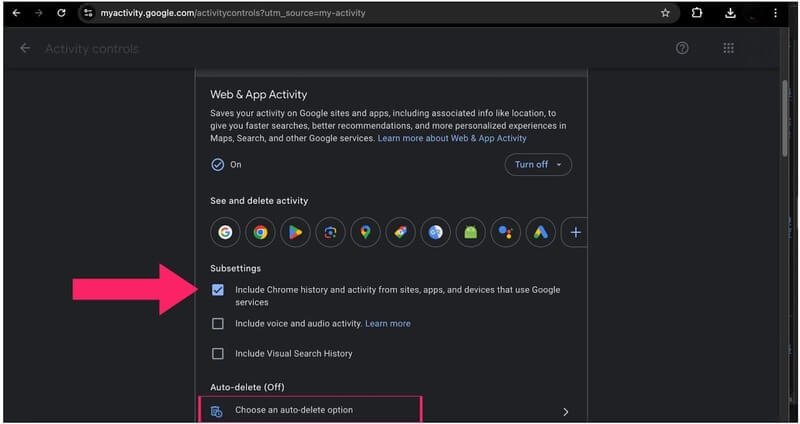Uncheck Include Chrome history checkbox
Image resolution: width=800 pixels, height=424 pixels.
click(x=218, y=290)
